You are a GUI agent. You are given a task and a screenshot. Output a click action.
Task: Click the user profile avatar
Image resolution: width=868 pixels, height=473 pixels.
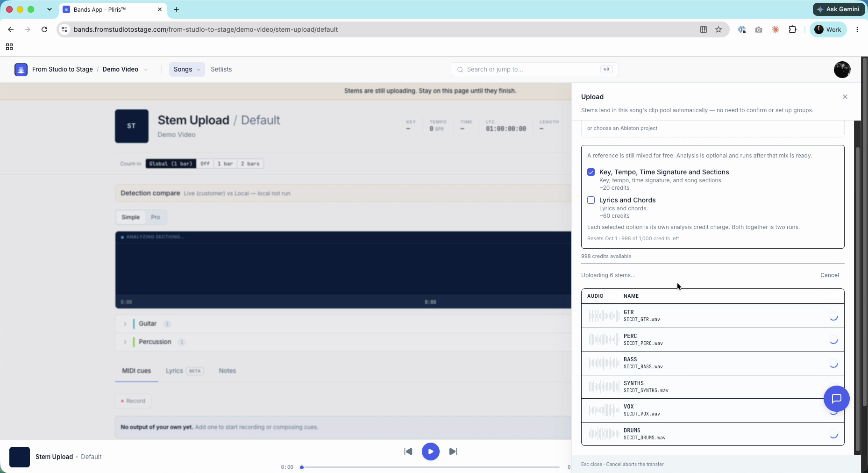[x=842, y=69]
